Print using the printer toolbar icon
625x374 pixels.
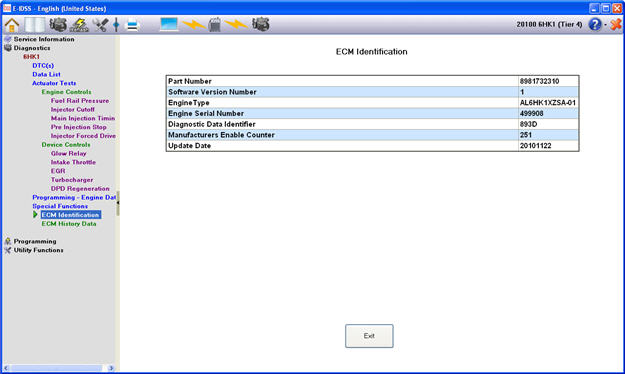point(132,25)
